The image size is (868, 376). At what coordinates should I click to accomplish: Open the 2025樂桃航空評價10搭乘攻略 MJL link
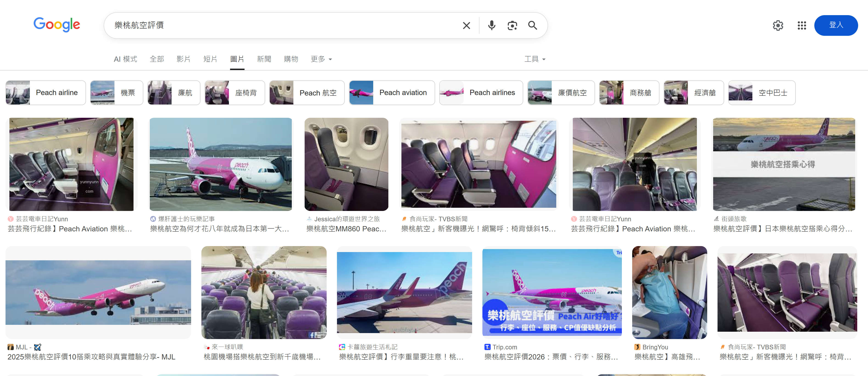[91, 357]
